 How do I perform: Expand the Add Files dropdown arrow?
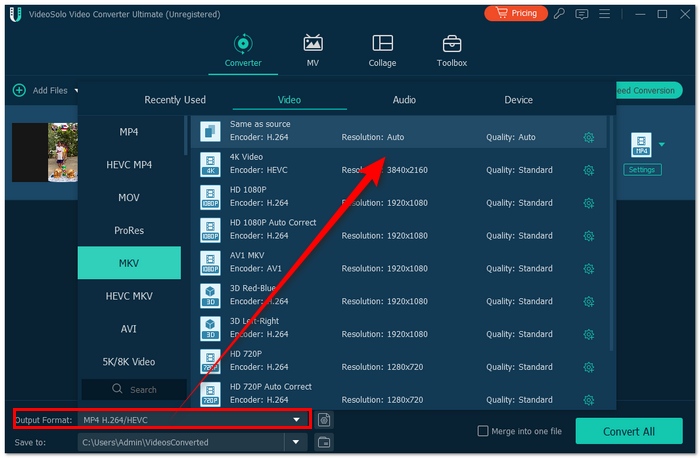coord(76,91)
